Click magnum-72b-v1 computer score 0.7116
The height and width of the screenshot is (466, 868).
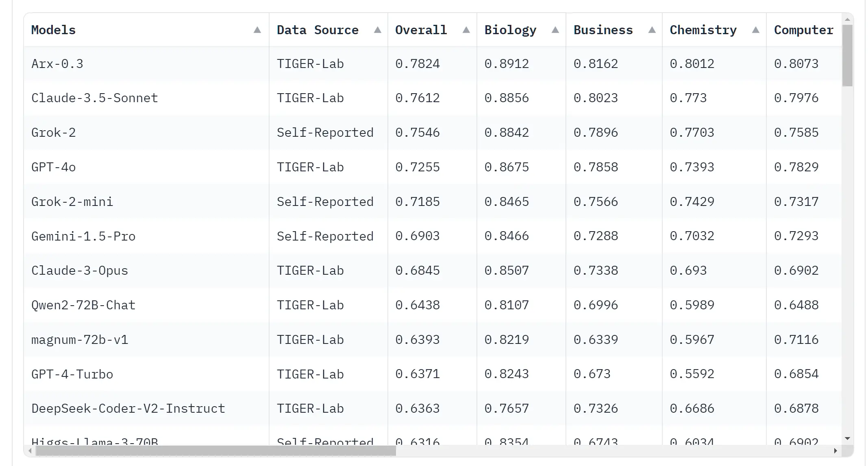pos(796,339)
